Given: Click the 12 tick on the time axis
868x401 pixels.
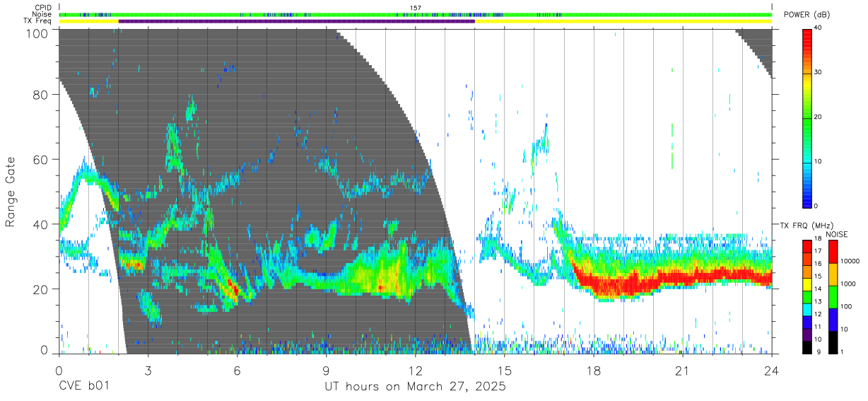Looking at the screenshot, I should point(416,371).
